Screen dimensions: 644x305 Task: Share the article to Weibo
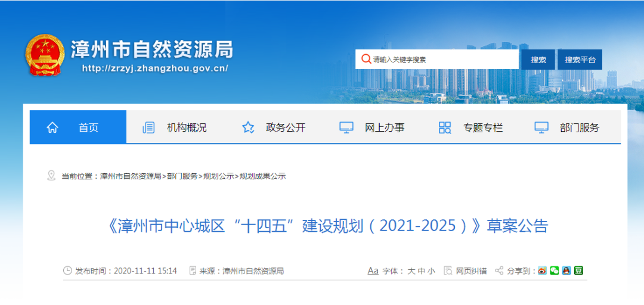pyautogui.click(x=542, y=270)
